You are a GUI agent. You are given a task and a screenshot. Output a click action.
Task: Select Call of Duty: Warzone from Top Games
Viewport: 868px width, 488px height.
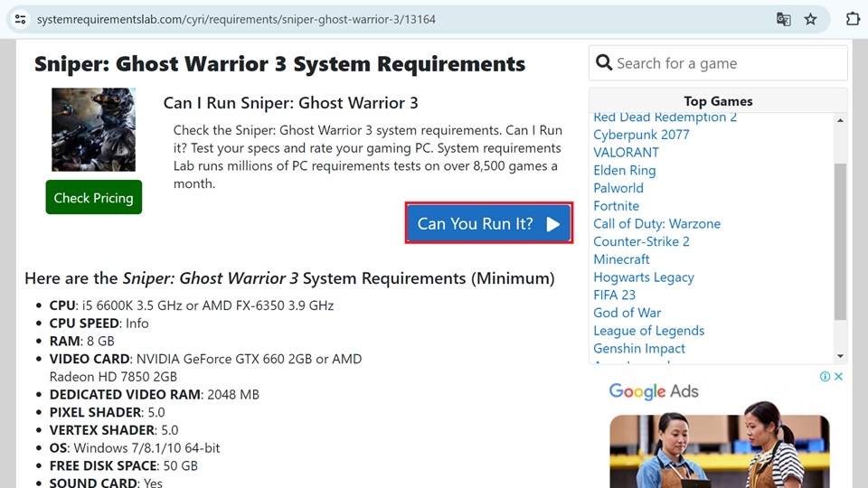point(657,223)
